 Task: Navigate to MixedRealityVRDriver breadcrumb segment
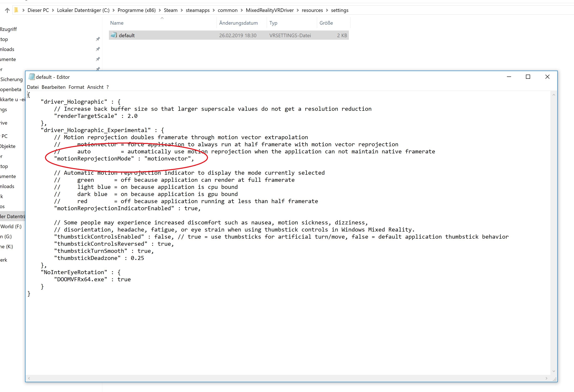pyautogui.click(x=270, y=10)
